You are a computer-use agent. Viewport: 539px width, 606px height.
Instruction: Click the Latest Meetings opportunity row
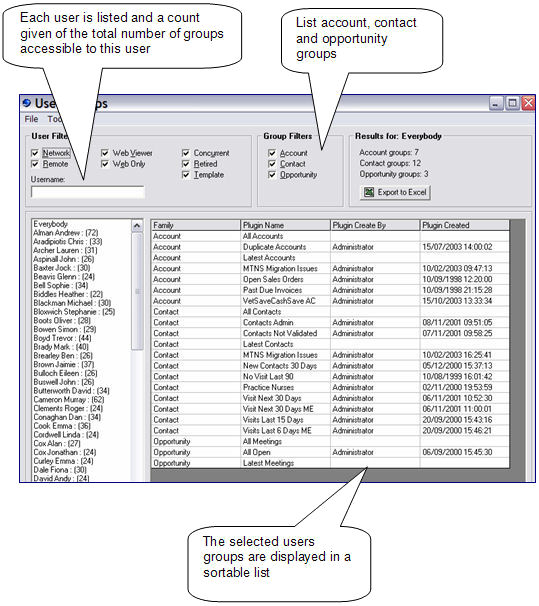coord(330,463)
